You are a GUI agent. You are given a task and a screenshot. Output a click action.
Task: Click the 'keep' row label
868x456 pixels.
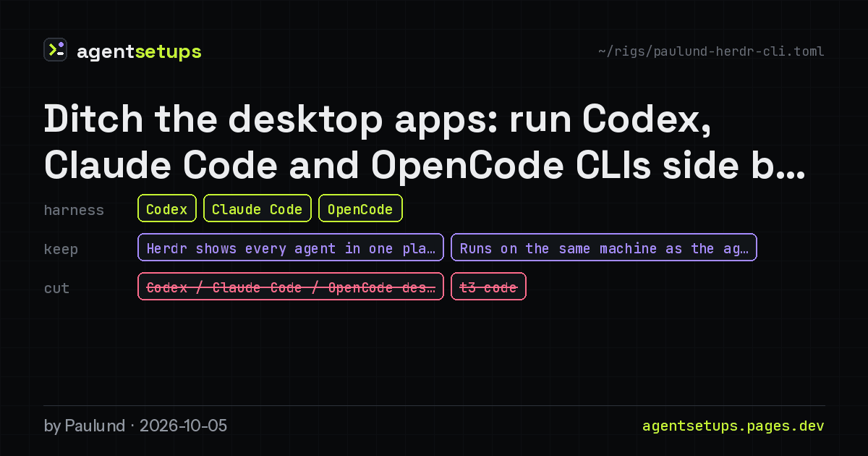(61, 249)
